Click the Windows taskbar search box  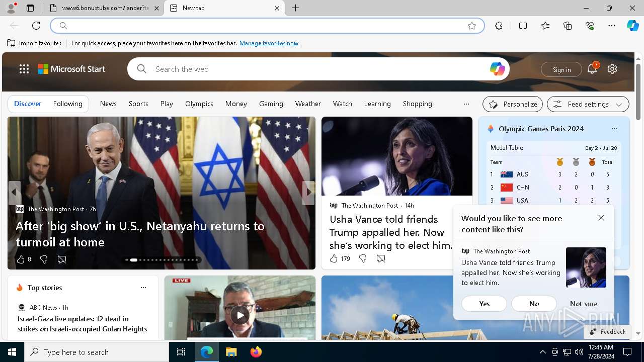(97, 352)
